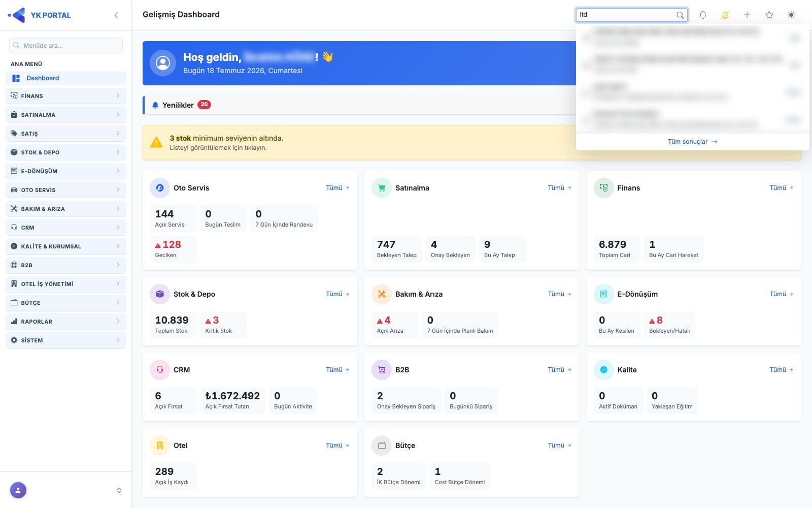812x508 pixels.
Task: Open the BÜTÇE sidebar menu item
Action: click(x=66, y=303)
